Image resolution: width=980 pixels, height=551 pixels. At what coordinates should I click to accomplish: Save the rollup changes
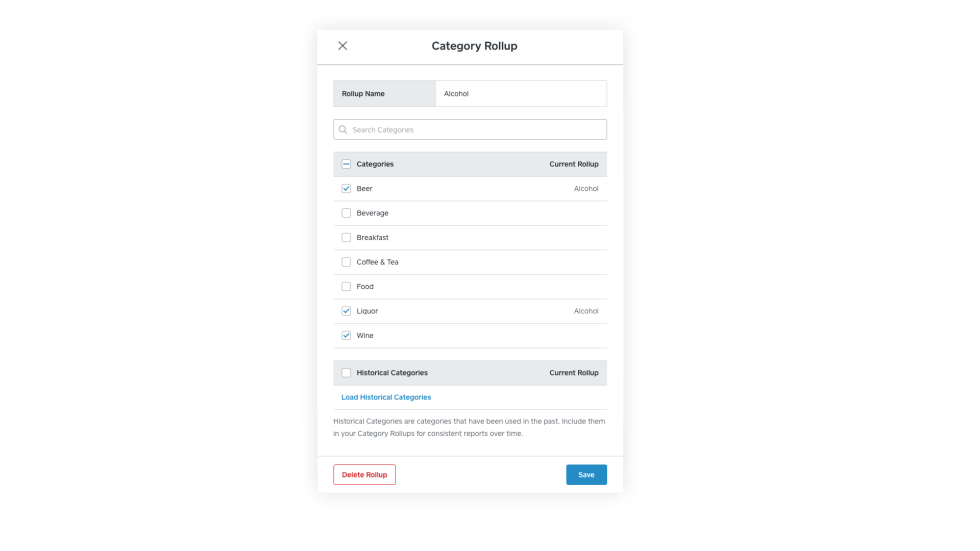pyautogui.click(x=586, y=475)
